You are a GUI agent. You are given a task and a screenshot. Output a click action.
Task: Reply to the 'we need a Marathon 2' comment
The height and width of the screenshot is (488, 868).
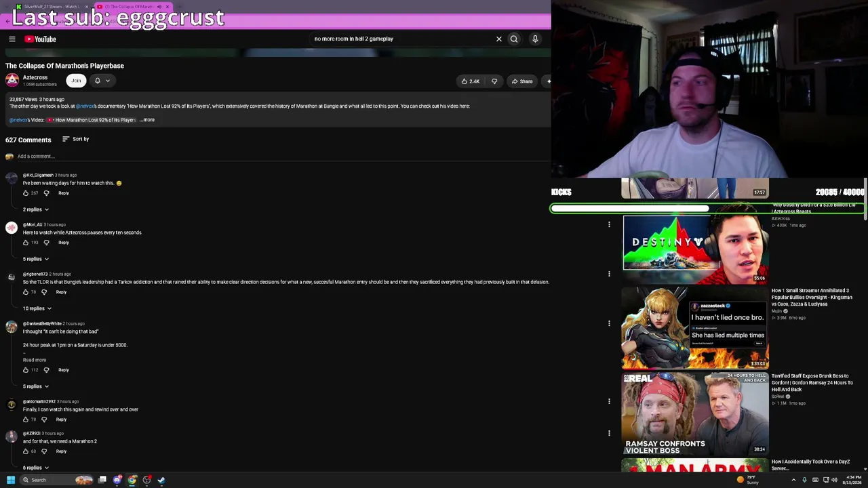(x=61, y=451)
